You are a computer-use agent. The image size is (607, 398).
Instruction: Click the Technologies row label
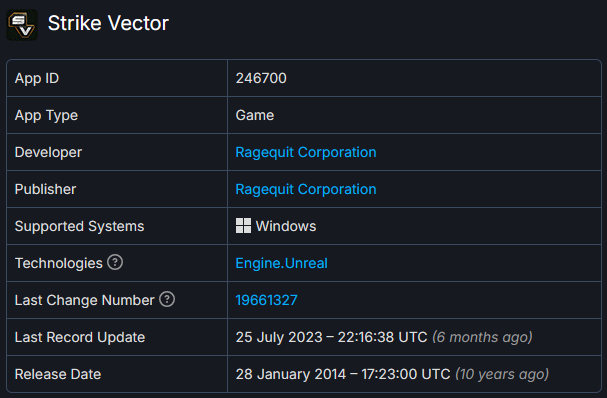(58, 263)
